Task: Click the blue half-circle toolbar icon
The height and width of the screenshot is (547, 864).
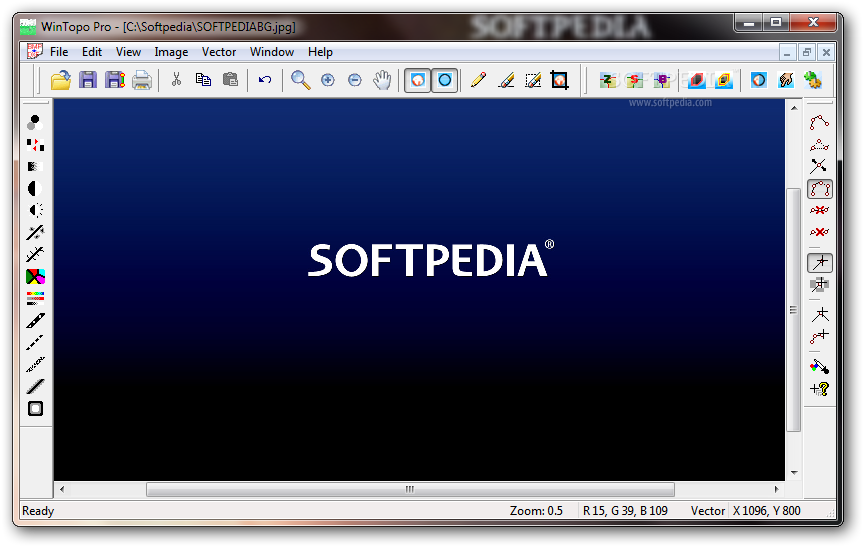Action: click(759, 80)
